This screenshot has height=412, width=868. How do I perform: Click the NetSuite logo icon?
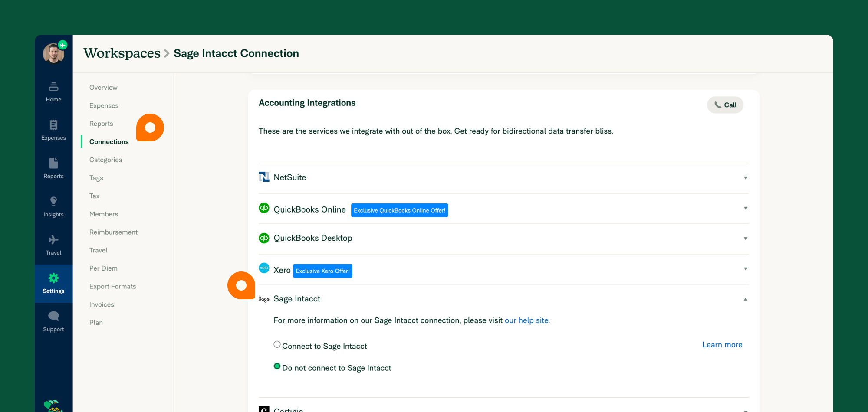264,177
